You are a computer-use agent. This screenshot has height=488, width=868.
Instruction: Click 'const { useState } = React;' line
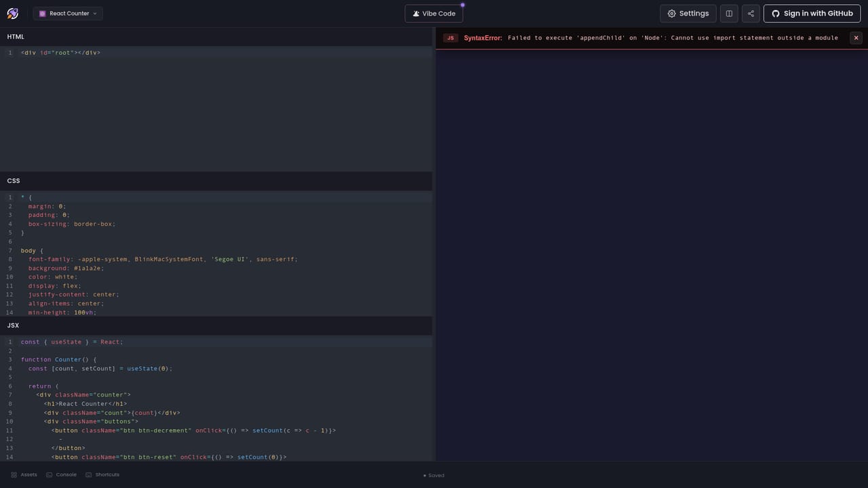pos(72,342)
